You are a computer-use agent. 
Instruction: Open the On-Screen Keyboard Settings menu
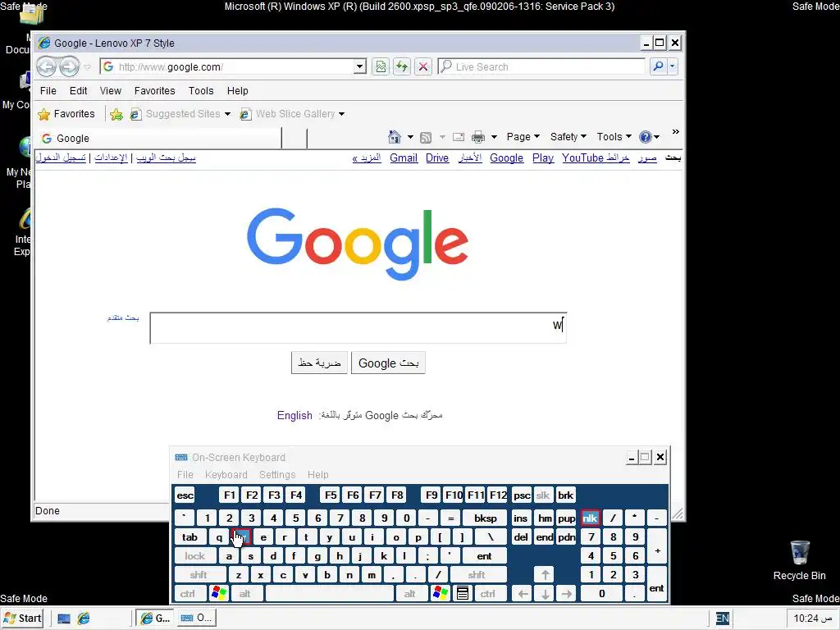[277, 475]
